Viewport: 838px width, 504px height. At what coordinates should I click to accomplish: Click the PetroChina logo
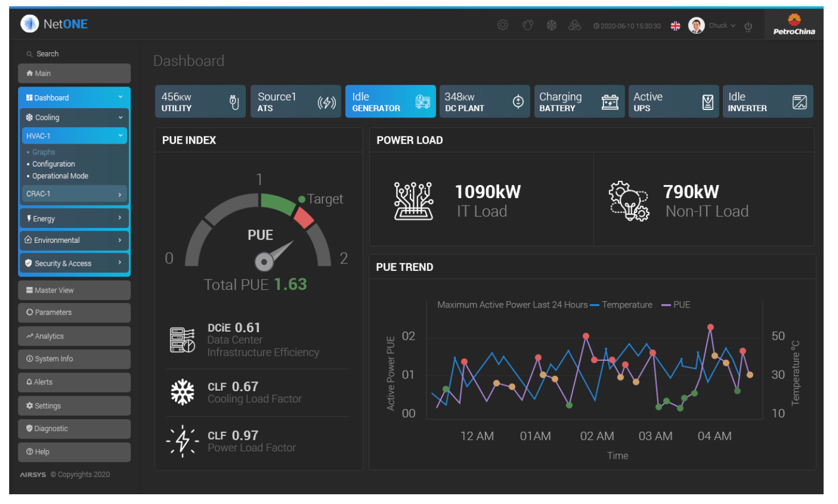(794, 25)
